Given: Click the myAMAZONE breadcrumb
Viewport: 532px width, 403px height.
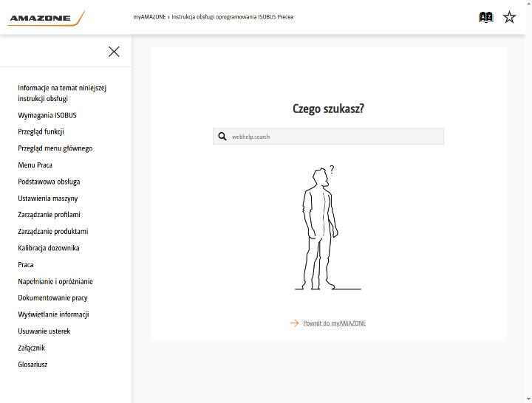Looking at the screenshot, I should [x=149, y=17].
